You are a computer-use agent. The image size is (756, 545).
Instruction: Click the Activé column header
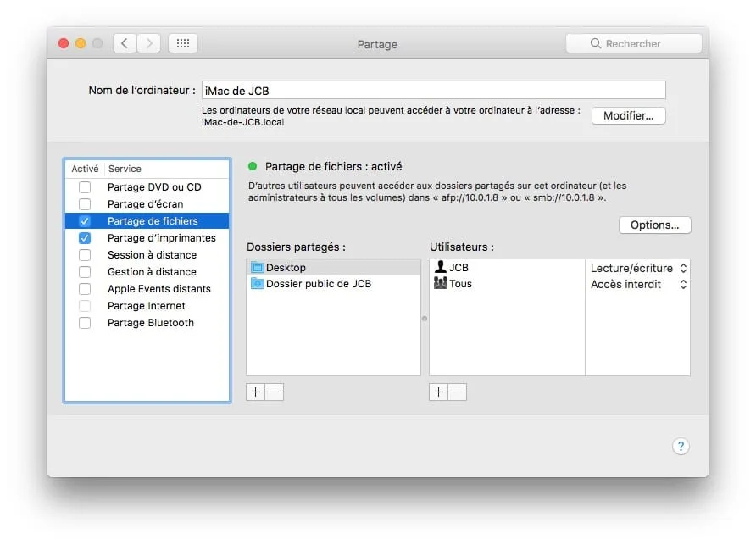point(85,169)
